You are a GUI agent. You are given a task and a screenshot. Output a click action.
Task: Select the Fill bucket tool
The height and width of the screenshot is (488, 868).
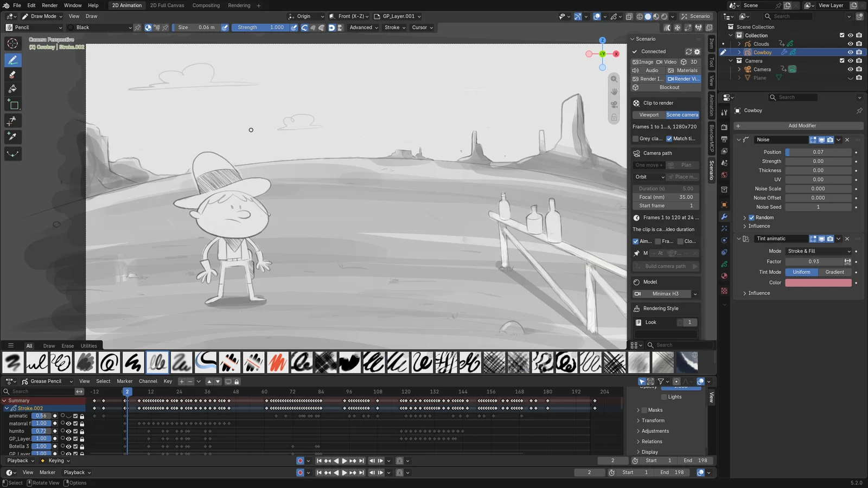pyautogui.click(x=13, y=89)
